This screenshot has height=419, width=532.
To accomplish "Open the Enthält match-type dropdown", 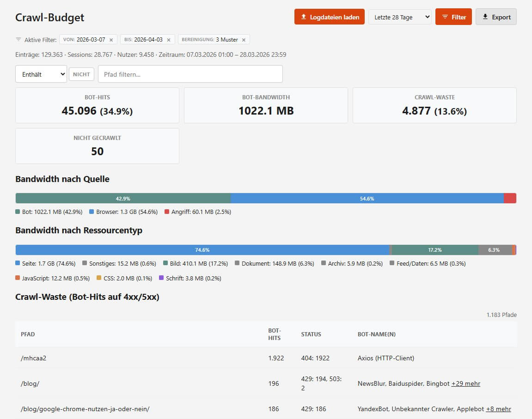I will coord(41,73).
